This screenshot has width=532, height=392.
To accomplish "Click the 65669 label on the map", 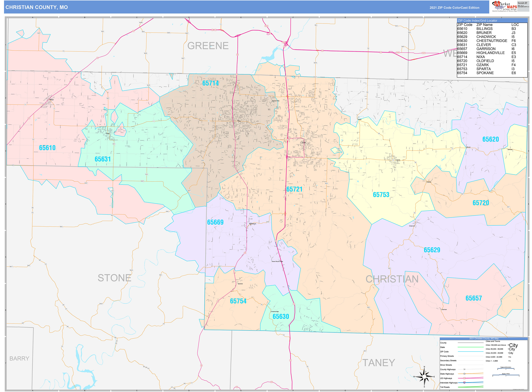I will point(215,222).
